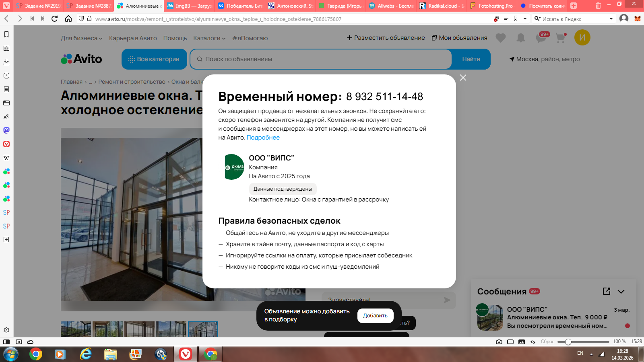Collapse the Сообщения widget

tap(621, 292)
